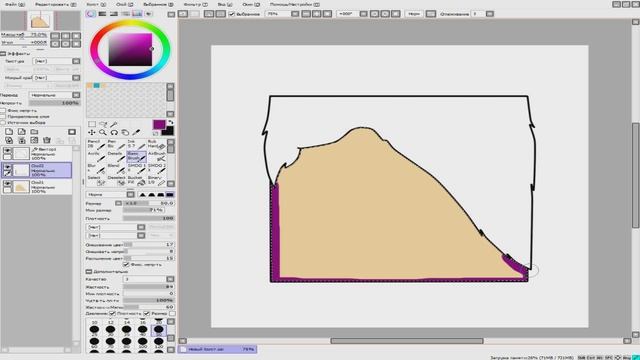The height and width of the screenshot is (360, 640).
Task: Select the Acrylic brush tool
Action: coord(96,156)
